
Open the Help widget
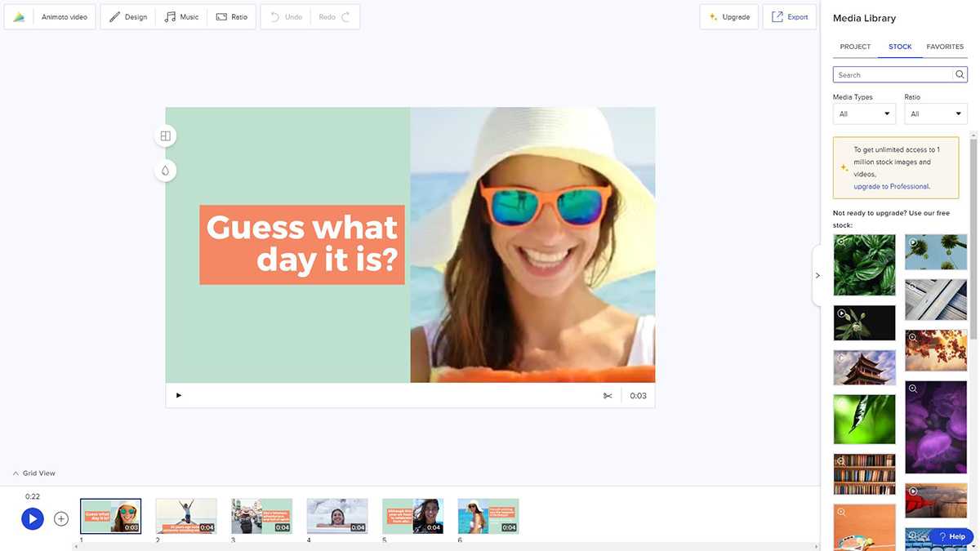951,536
